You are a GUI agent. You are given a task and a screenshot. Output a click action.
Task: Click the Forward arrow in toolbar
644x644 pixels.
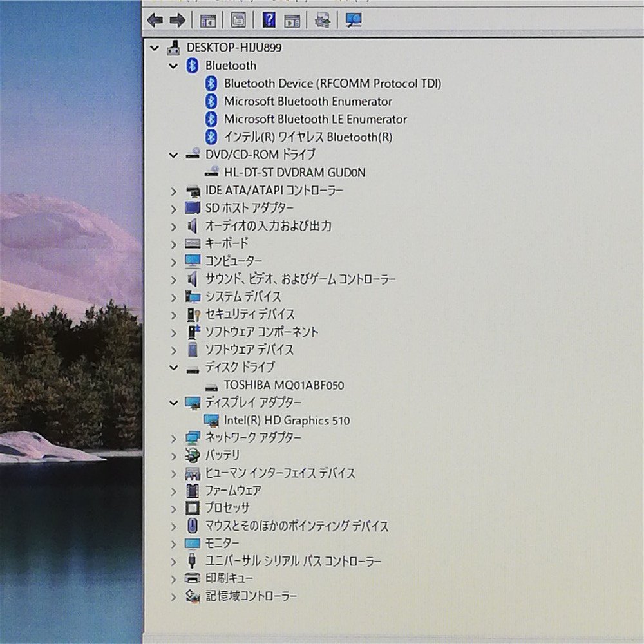(177, 21)
